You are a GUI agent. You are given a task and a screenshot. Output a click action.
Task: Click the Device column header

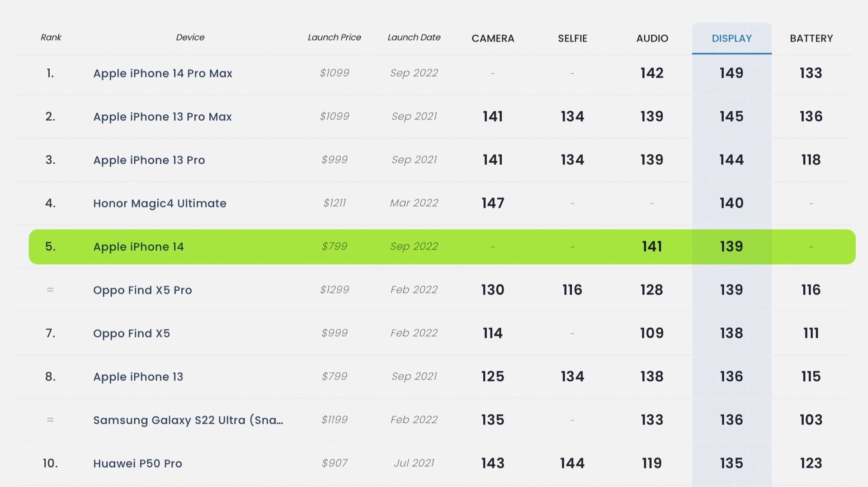pyautogui.click(x=190, y=38)
